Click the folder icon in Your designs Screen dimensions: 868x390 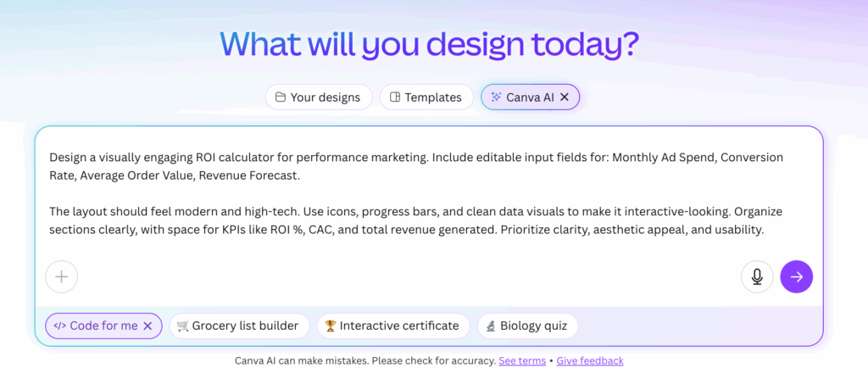(281, 97)
